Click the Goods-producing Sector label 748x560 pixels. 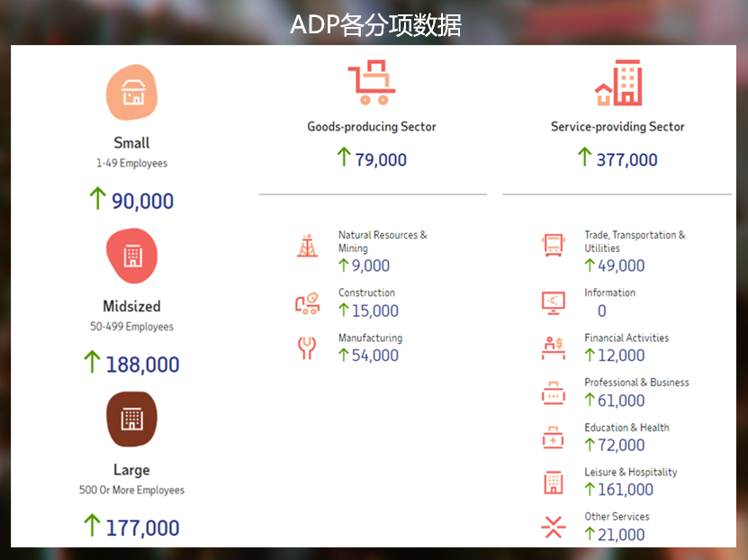pyautogui.click(x=372, y=126)
